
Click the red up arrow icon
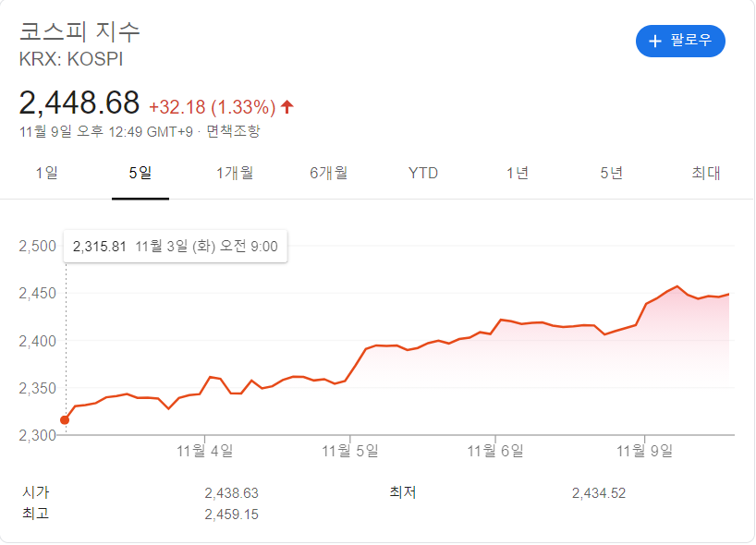click(287, 106)
